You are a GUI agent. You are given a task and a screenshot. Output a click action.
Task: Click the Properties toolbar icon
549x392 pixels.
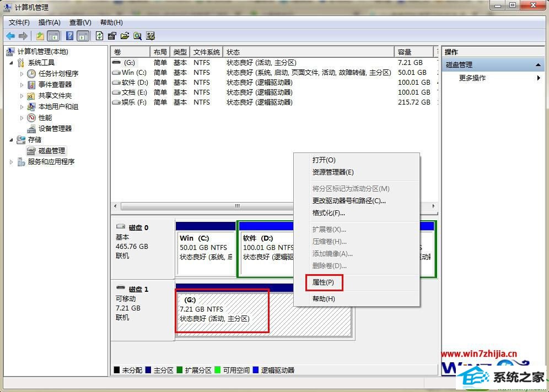[x=112, y=36]
